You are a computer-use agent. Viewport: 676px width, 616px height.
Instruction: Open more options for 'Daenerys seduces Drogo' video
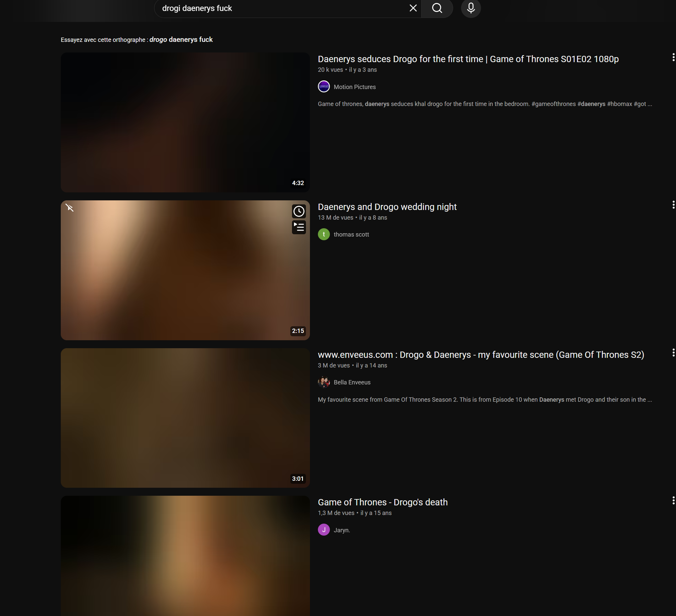[x=673, y=57]
